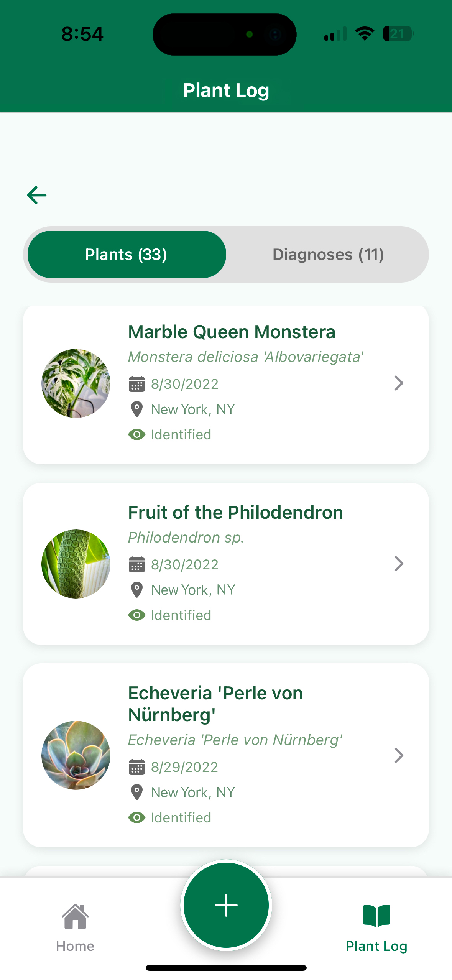Tap the Plant Log book icon
Screen dimensions: 452x980
pyautogui.click(x=376, y=916)
